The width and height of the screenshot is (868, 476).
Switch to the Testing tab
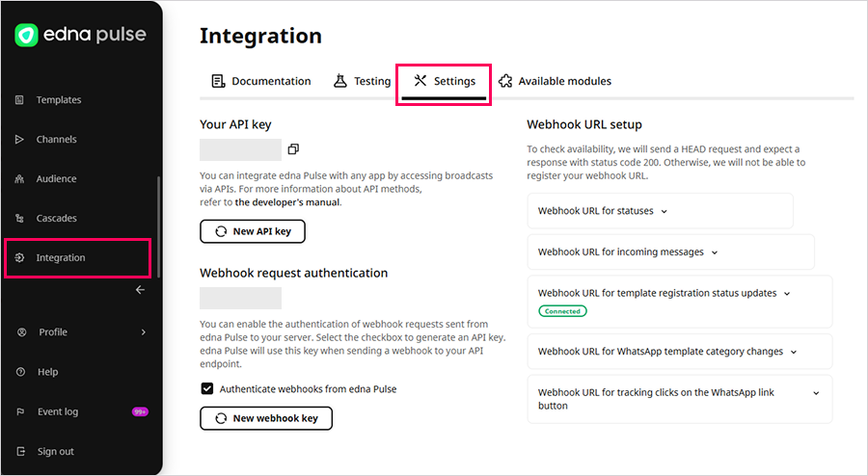(363, 82)
